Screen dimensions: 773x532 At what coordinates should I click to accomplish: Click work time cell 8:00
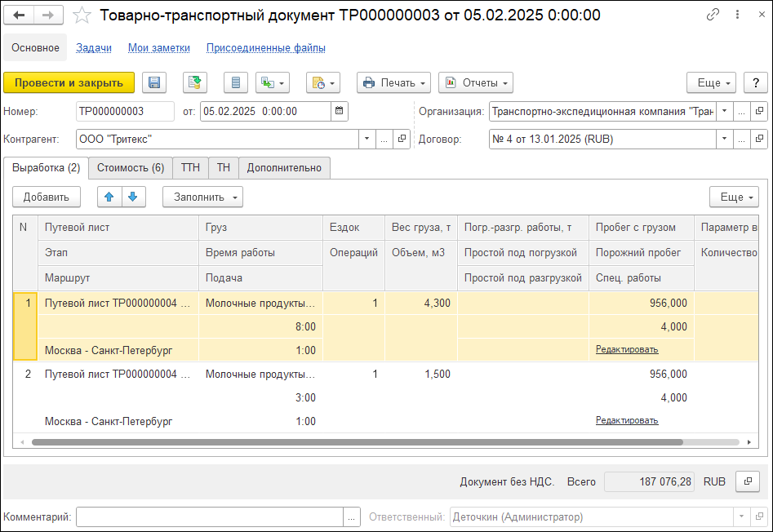pos(260,327)
